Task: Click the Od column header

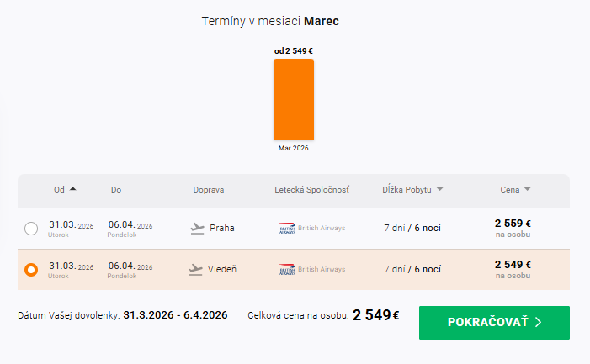Action: tap(59, 190)
